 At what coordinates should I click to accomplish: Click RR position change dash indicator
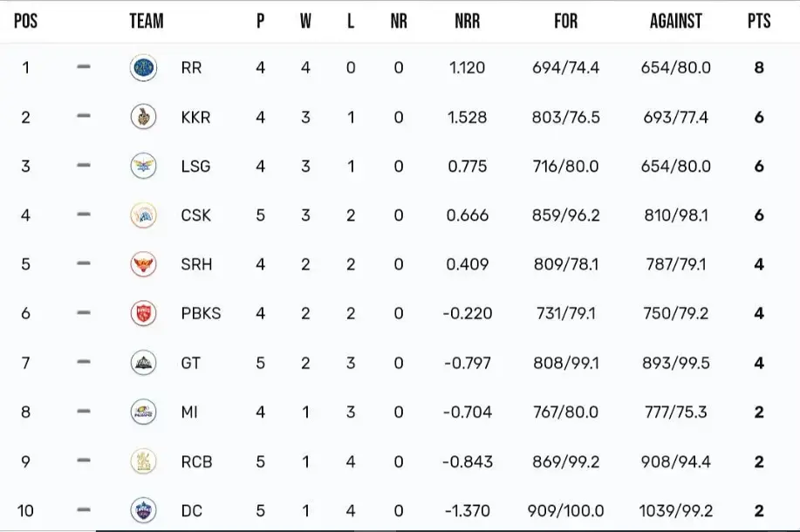click(x=84, y=67)
